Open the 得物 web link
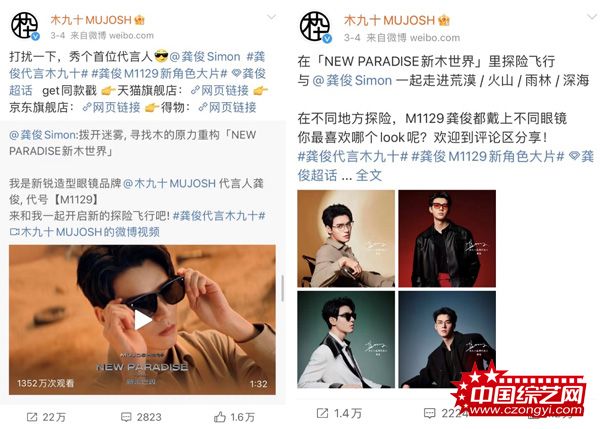Image resolution: width=600 pixels, height=429 pixels. (228, 107)
